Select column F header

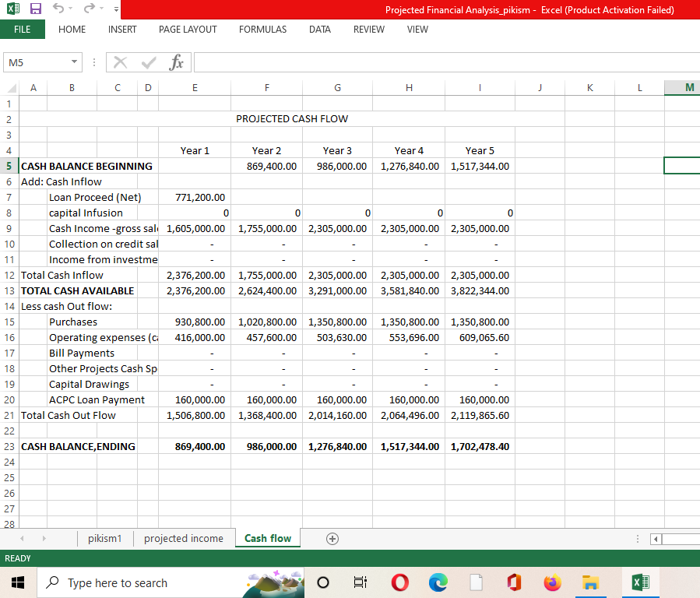266,88
